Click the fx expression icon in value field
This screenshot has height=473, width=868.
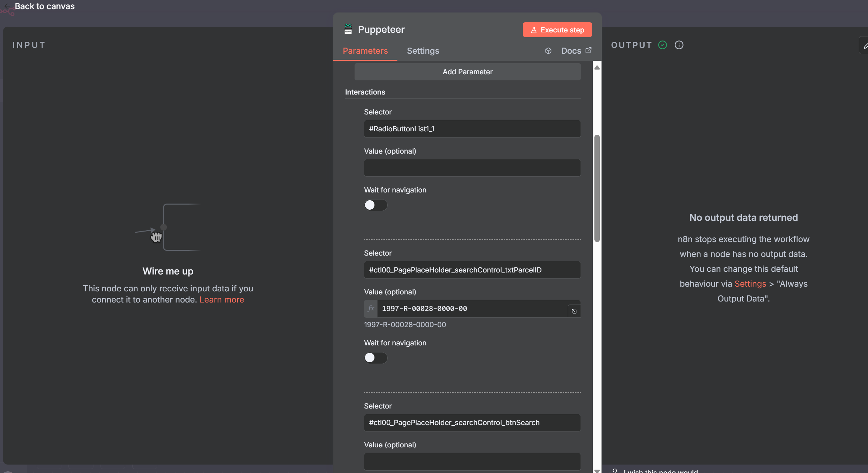coord(371,308)
